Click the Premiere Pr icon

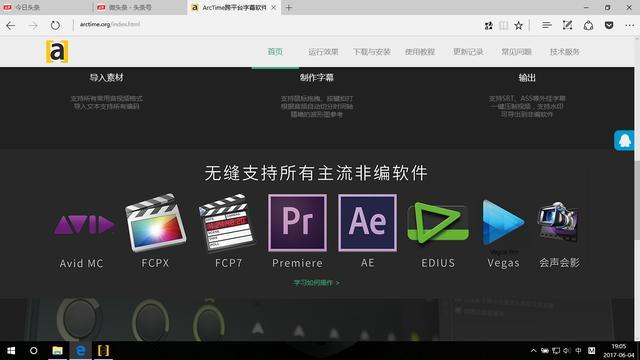(298, 223)
